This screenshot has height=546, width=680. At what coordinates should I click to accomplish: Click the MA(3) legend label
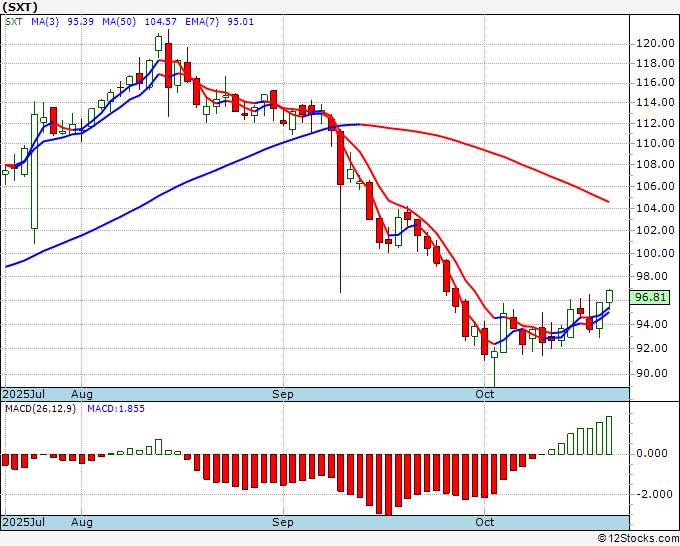click(45, 22)
